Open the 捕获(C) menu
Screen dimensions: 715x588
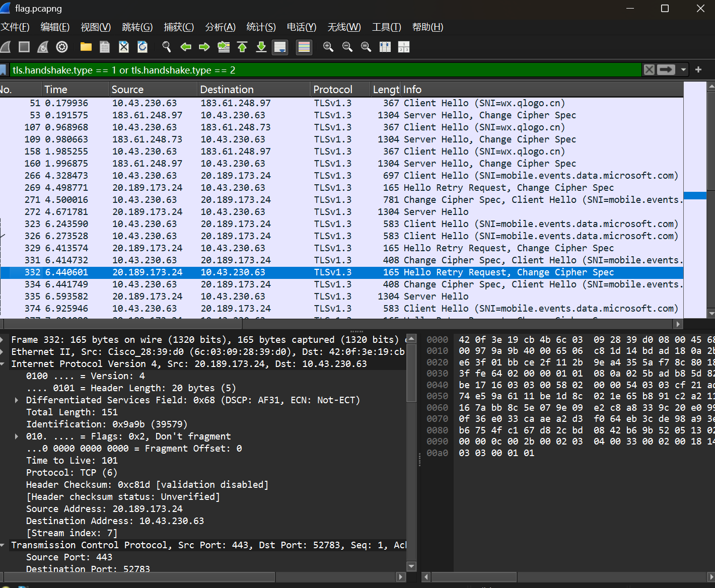point(179,27)
